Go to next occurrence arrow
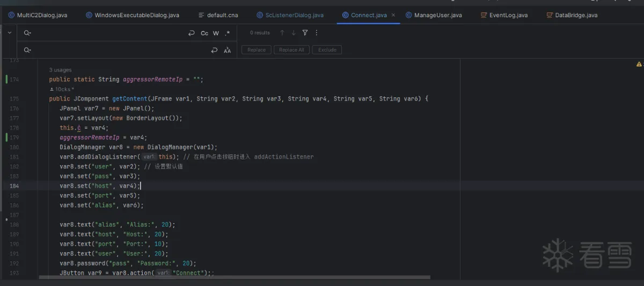 pyautogui.click(x=294, y=33)
